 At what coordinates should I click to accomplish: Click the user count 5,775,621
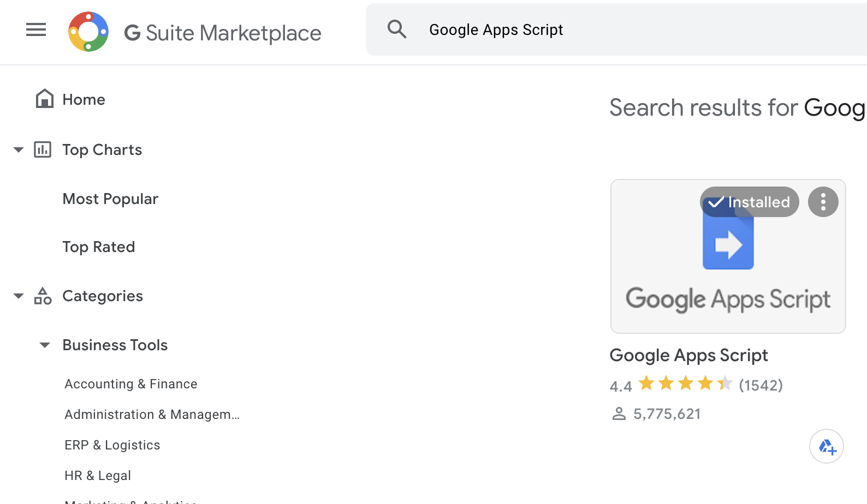click(x=667, y=414)
